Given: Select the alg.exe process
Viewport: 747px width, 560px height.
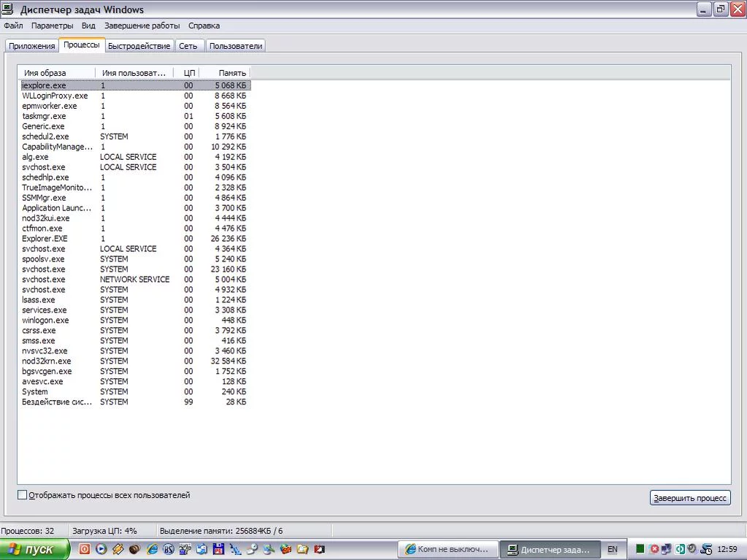Looking at the screenshot, I should [x=135, y=157].
